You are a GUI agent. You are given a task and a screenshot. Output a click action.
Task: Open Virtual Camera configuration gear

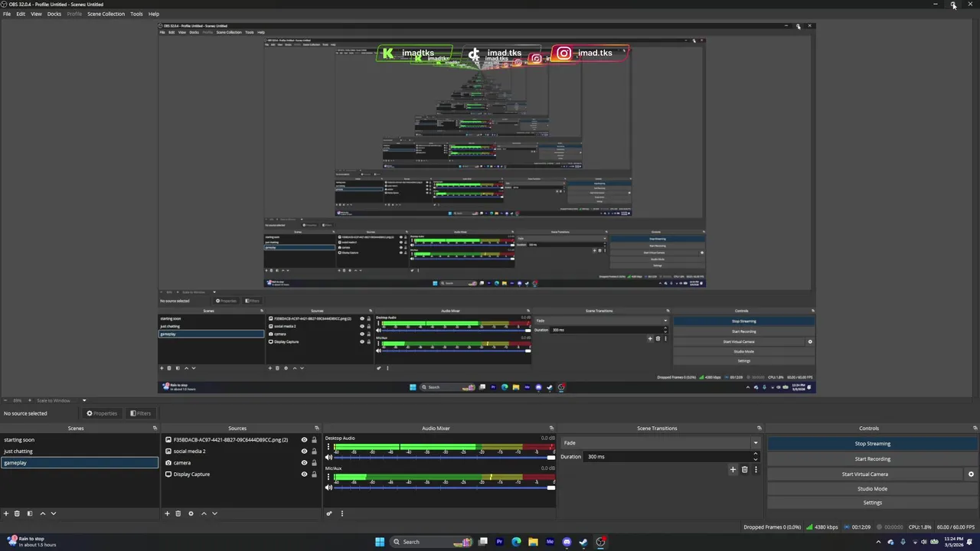point(971,474)
